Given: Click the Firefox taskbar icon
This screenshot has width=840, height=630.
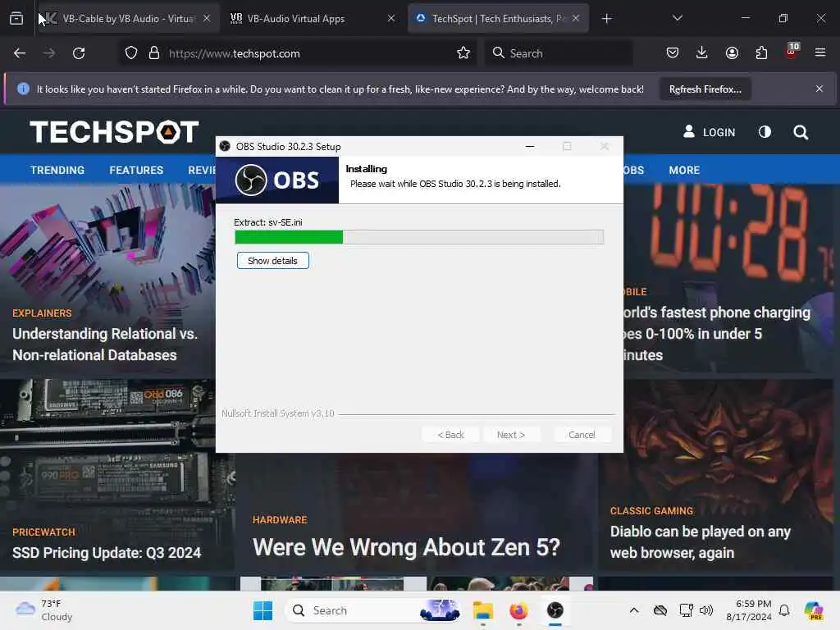Looking at the screenshot, I should [518, 610].
